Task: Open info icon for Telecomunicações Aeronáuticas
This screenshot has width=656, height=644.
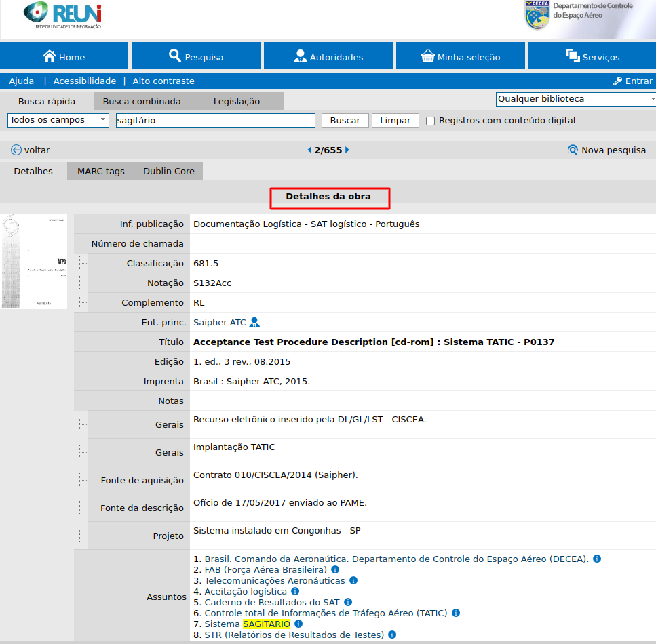Action: (353, 580)
